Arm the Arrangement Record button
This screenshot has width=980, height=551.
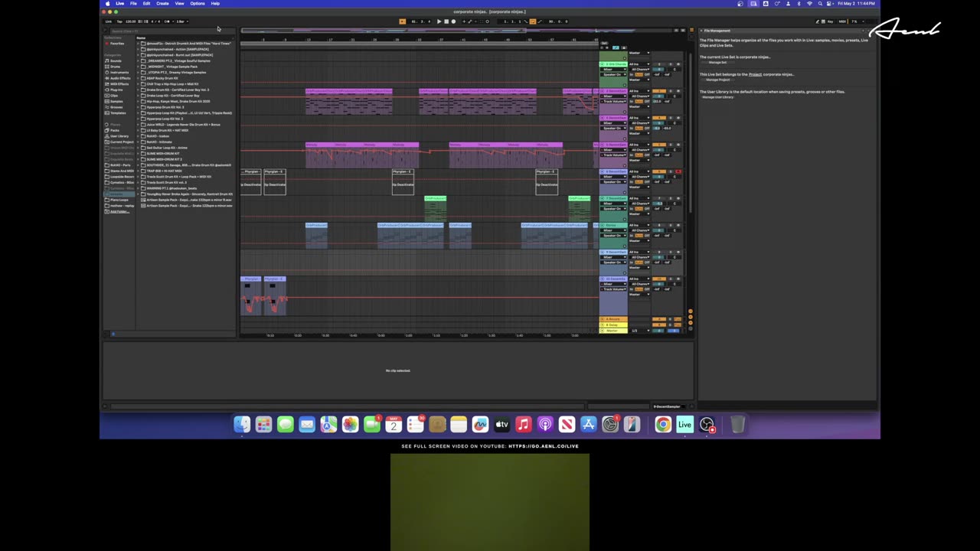pyautogui.click(x=453, y=21)
